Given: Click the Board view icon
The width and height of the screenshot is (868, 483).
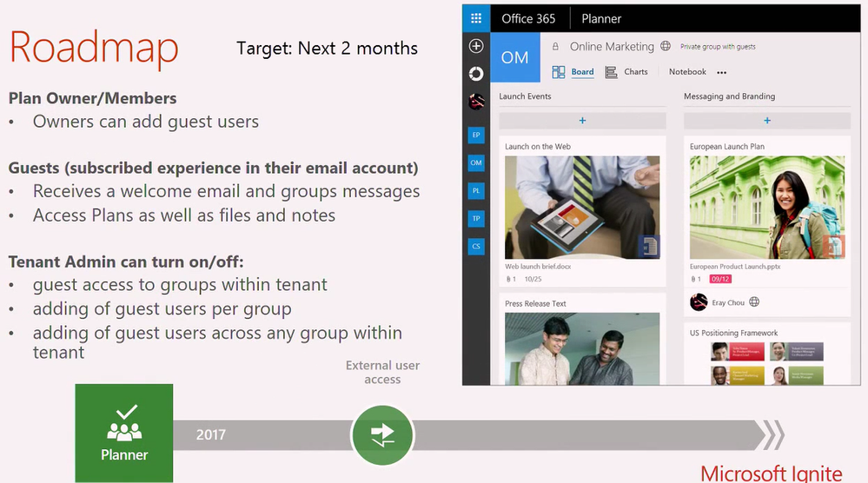Looking at the screenshot, I should coord(559,72).
